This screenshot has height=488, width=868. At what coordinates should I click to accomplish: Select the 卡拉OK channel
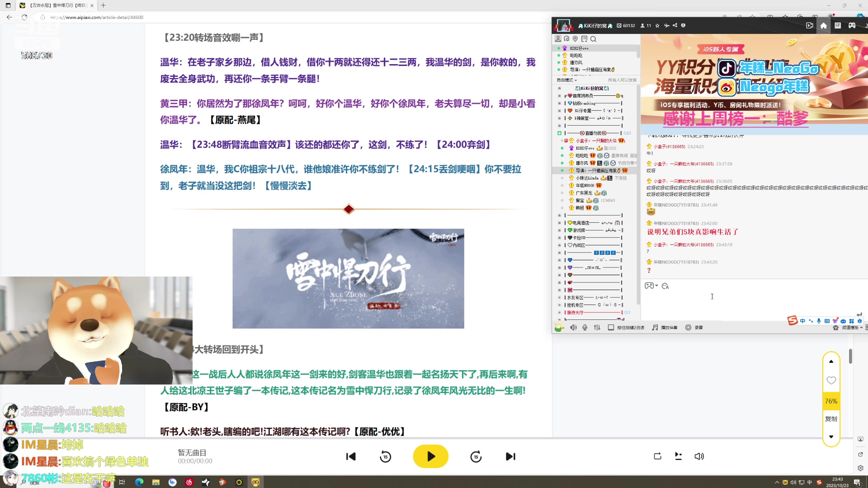(x=593, y=238)
